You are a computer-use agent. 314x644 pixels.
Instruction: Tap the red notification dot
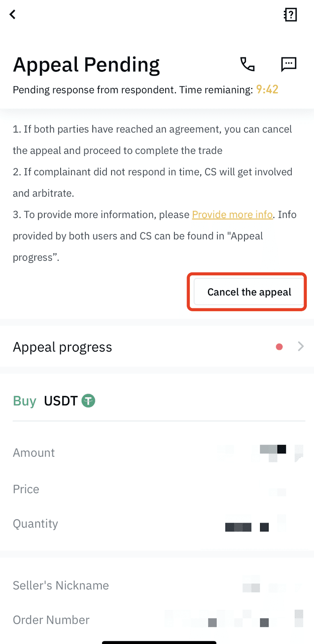point(279,347)
